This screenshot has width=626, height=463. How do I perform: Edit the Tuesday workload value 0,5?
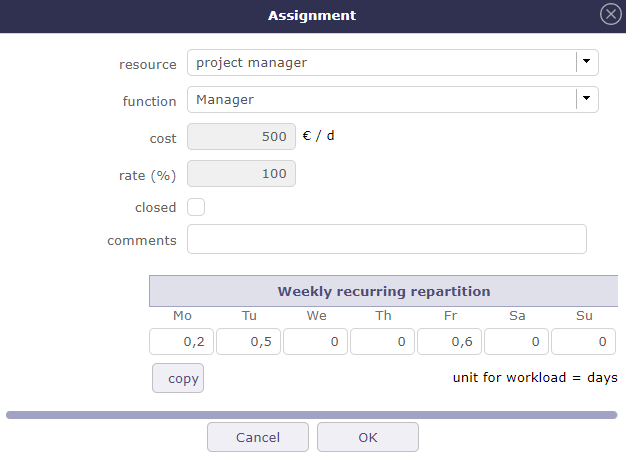tap(248, 342)
